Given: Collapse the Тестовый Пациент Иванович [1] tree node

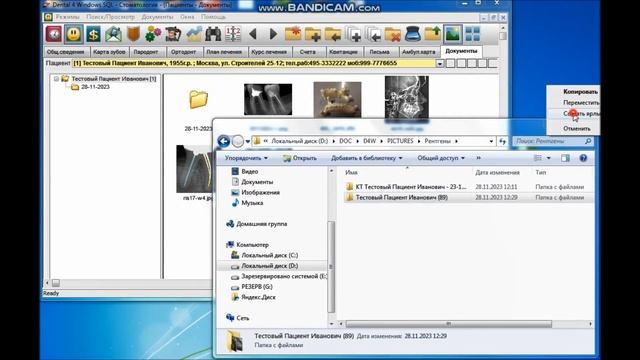Looking at the screenshot, I should click(x=56, y=79).
